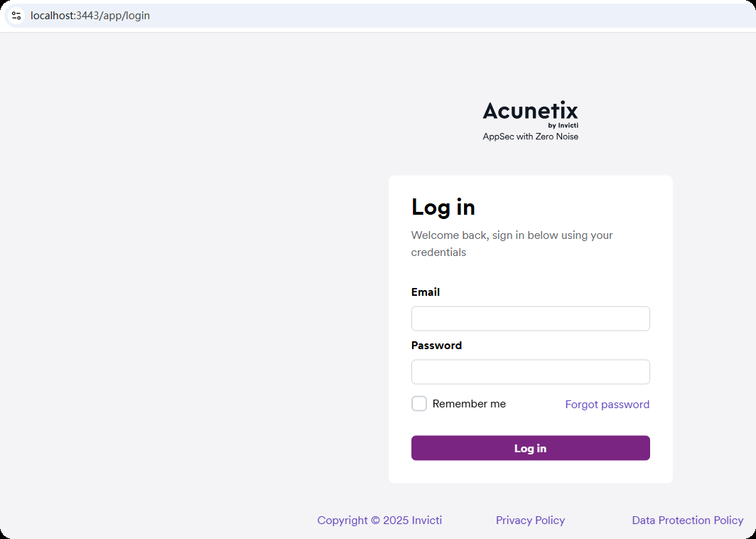The width and height of the screenshot is (756, 539).
Task: Tick the Remember me checkbox
Action: point(419,404)
